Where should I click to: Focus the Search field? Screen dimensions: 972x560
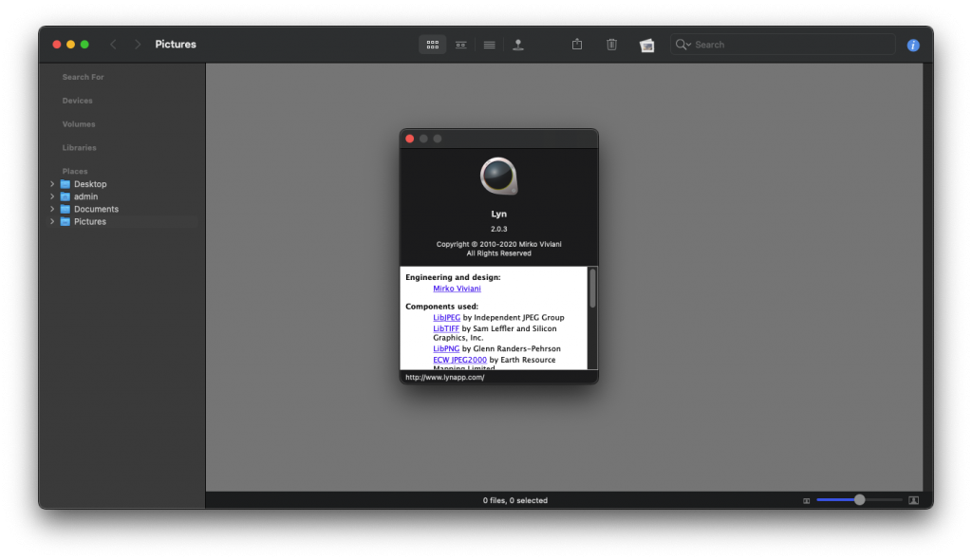pos(782,45)
